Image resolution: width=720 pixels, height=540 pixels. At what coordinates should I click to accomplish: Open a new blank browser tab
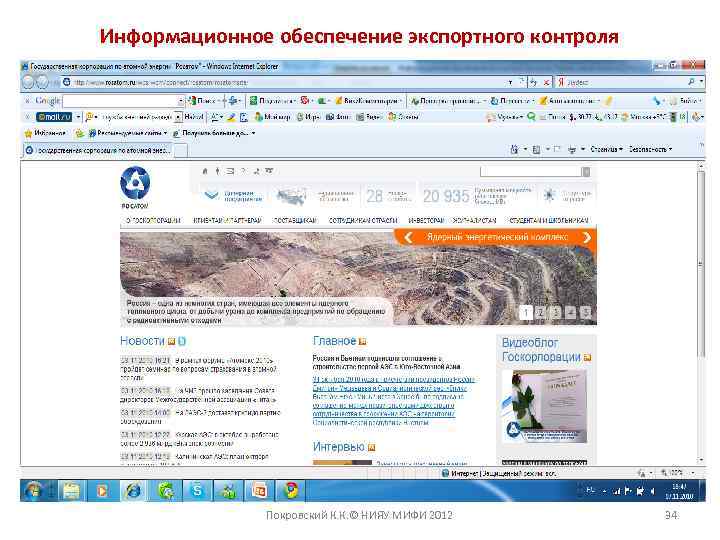tap(181, 150)
